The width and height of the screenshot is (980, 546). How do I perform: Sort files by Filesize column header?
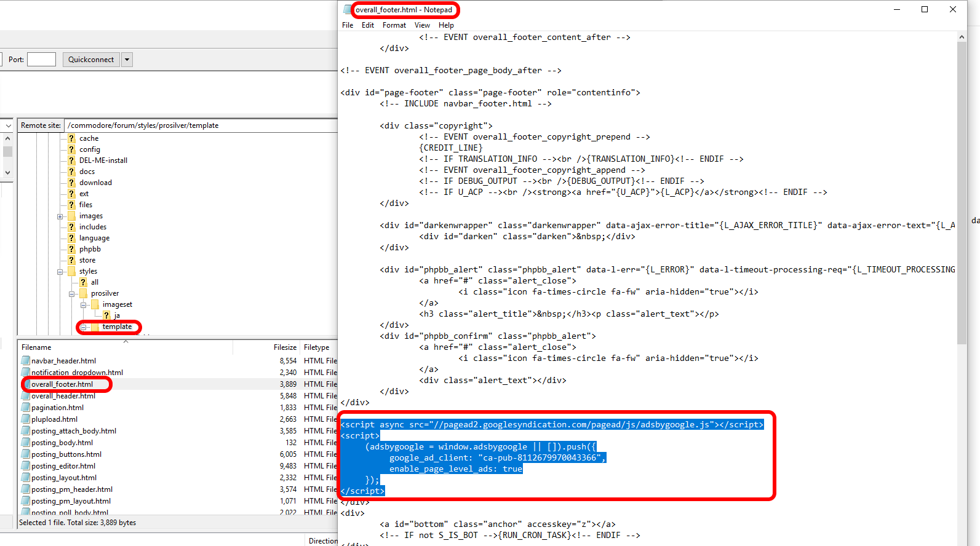point(284,347)
